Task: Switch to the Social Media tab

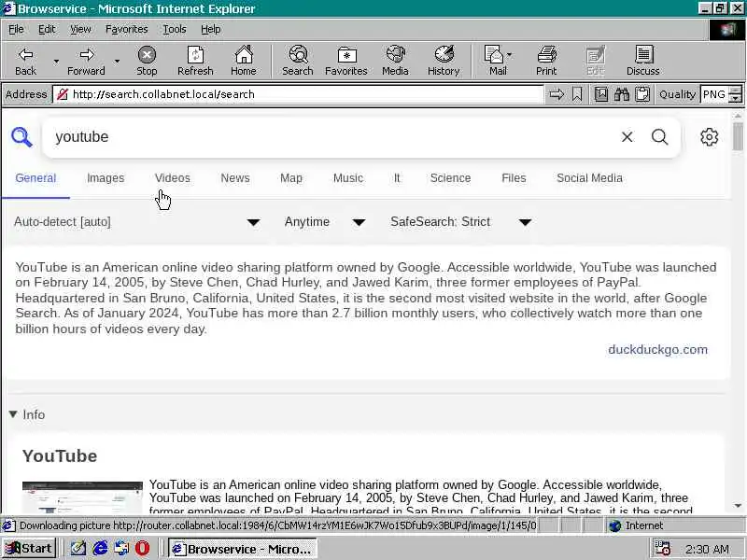Action: pos(590,178)
